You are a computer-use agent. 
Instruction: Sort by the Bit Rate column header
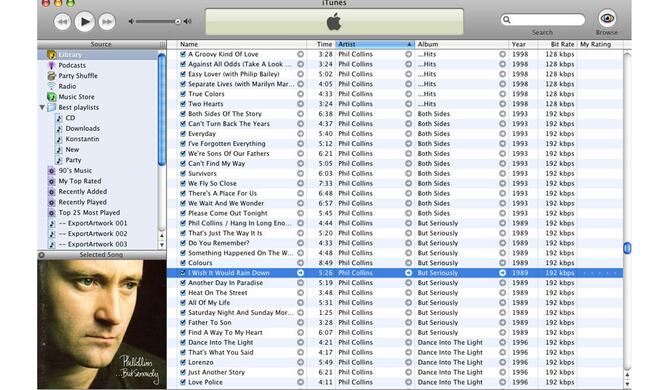[x=557, y=44]
